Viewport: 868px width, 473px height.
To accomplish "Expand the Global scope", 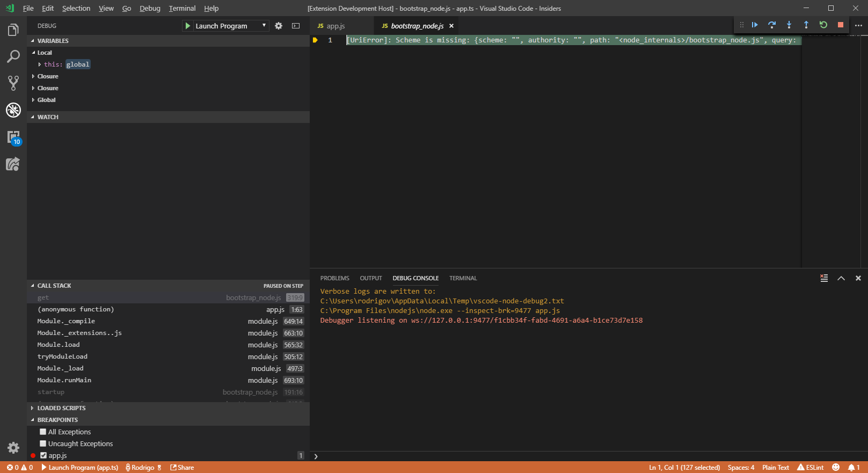I will pos(168,100).
